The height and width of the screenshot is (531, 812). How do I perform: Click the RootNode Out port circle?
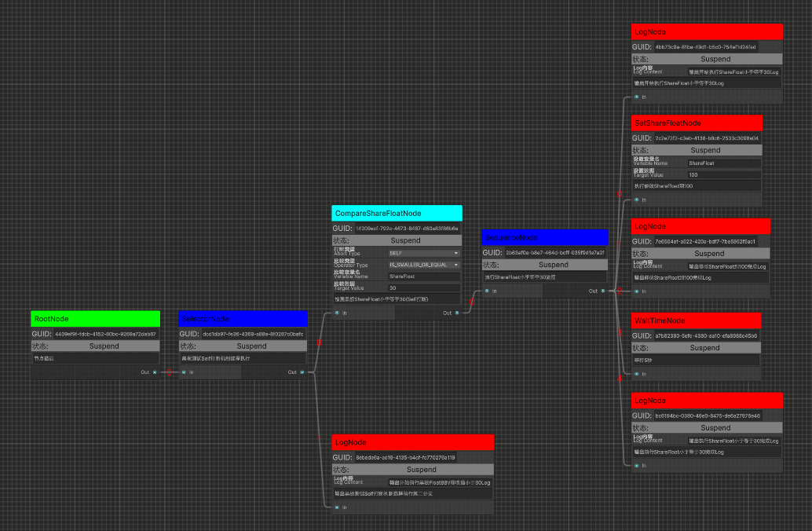point(155,372)
